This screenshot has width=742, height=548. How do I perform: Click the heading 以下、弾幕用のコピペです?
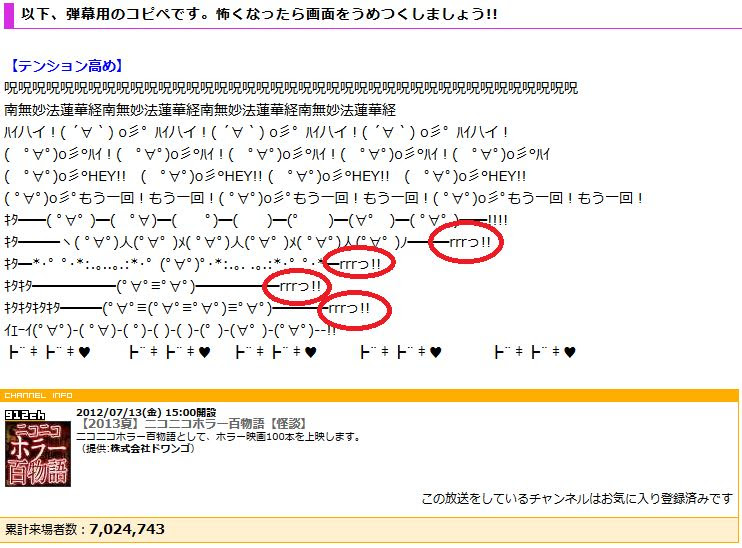click(259, 14)
